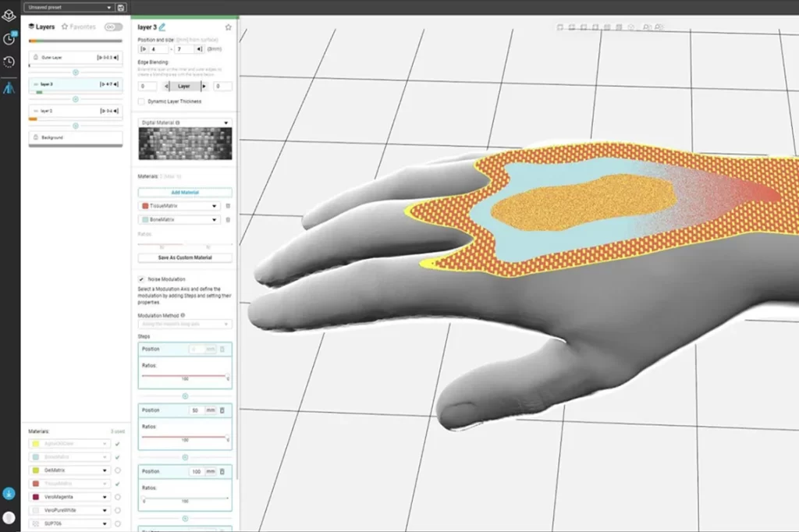Select the GelMatrix radio button in Materials

118,470
